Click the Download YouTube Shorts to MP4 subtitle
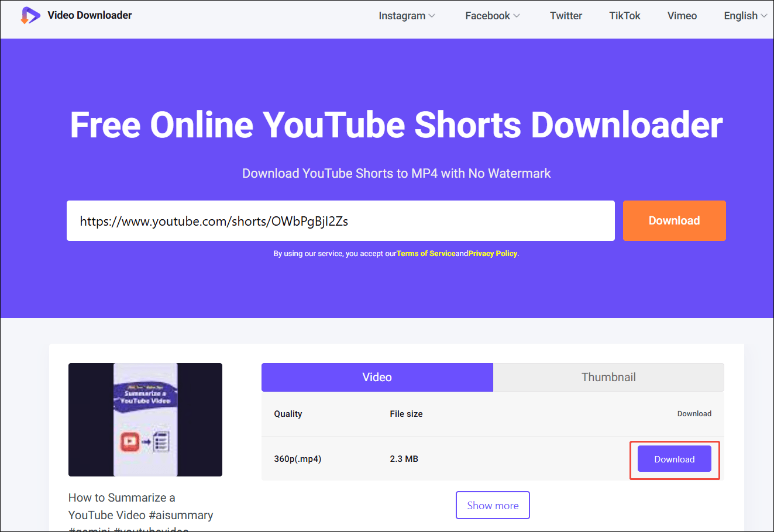The height and width of the screenshot is (532, 774). tap(397, 173)
